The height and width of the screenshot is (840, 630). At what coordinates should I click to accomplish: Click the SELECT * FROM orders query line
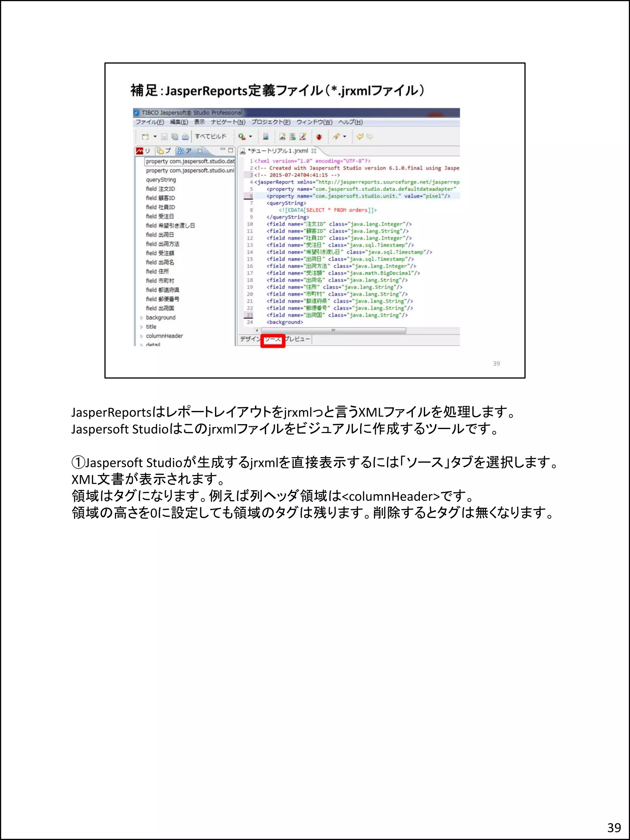coord(328,210)
